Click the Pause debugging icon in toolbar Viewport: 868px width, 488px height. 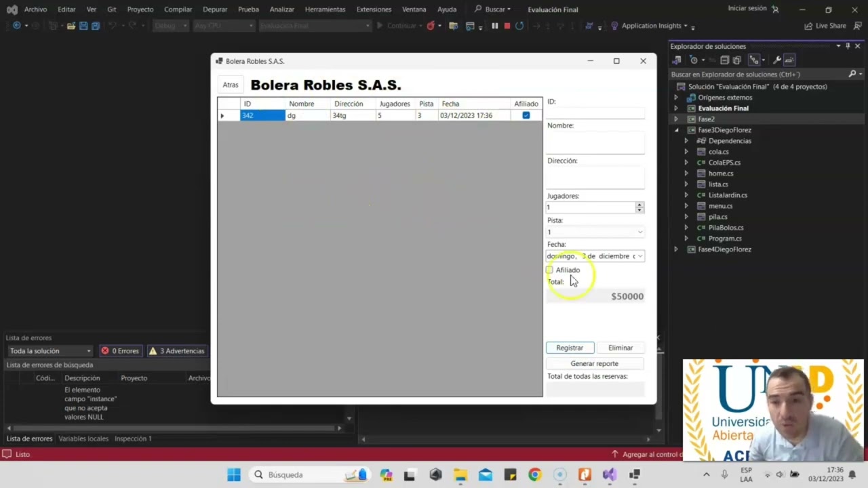point(495,26)
